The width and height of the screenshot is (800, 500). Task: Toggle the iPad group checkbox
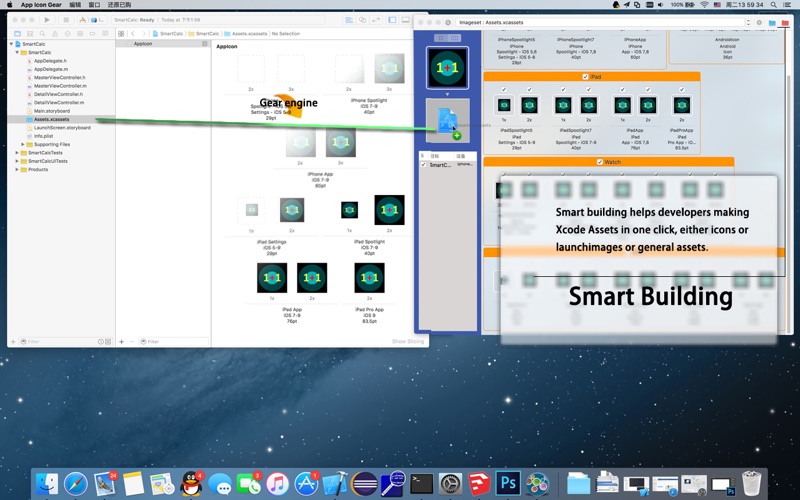[x=585, y=77]
